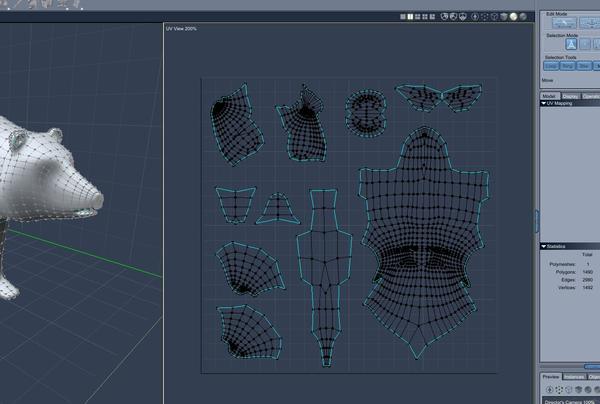This screenshot has height=404, width=600.
Task: Click the round circular UV island
Action: point(366,112)
